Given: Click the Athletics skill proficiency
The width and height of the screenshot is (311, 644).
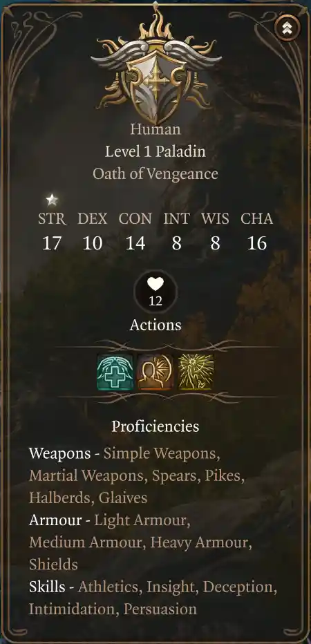Looking at the screenshot, I should 109,587.
